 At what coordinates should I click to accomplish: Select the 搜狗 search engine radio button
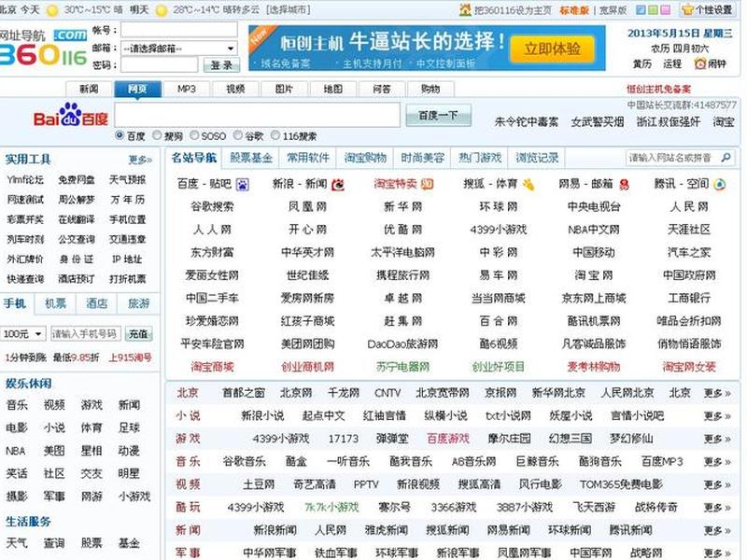click(157, 135)
